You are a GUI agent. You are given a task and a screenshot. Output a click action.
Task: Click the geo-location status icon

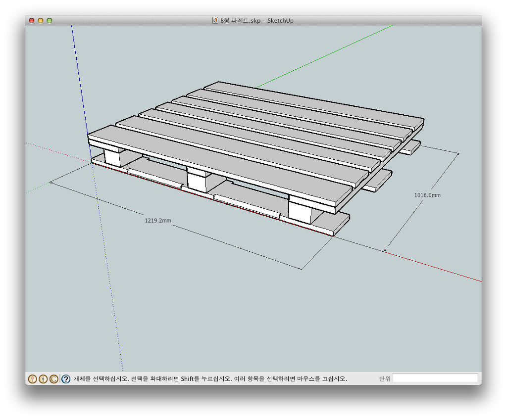coord(33,379)
